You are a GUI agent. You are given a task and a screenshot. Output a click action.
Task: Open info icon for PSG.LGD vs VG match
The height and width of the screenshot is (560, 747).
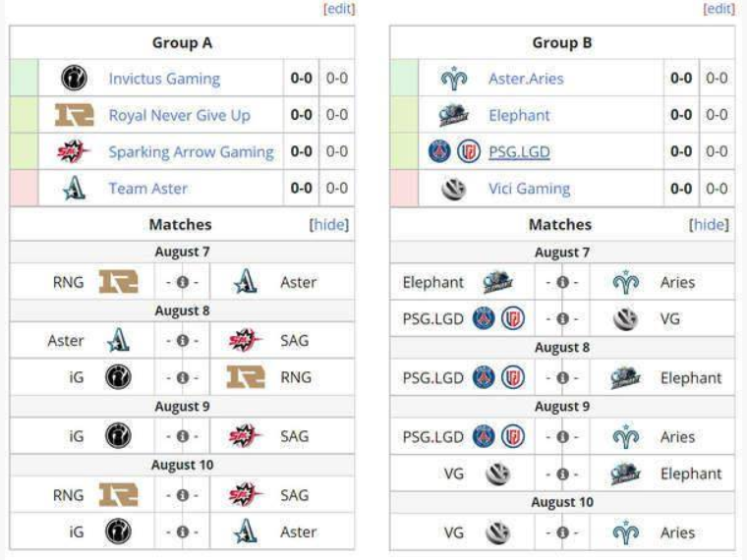point(562,318)
